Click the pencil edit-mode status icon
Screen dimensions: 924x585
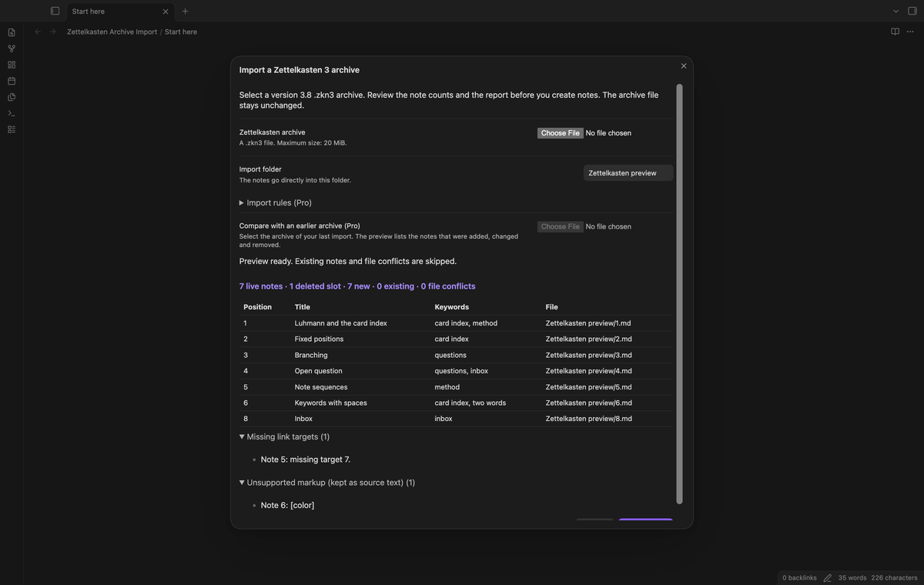[x=828, y=577]
